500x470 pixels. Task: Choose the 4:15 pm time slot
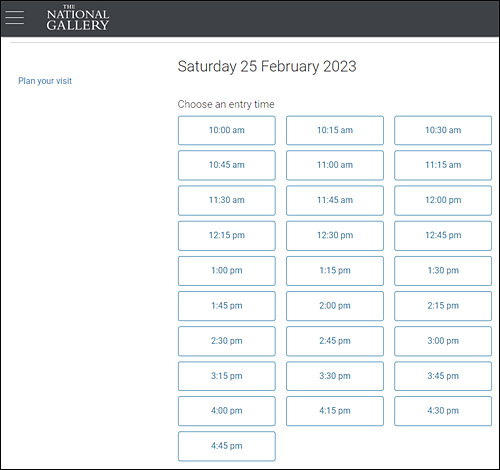click(335, 411)
